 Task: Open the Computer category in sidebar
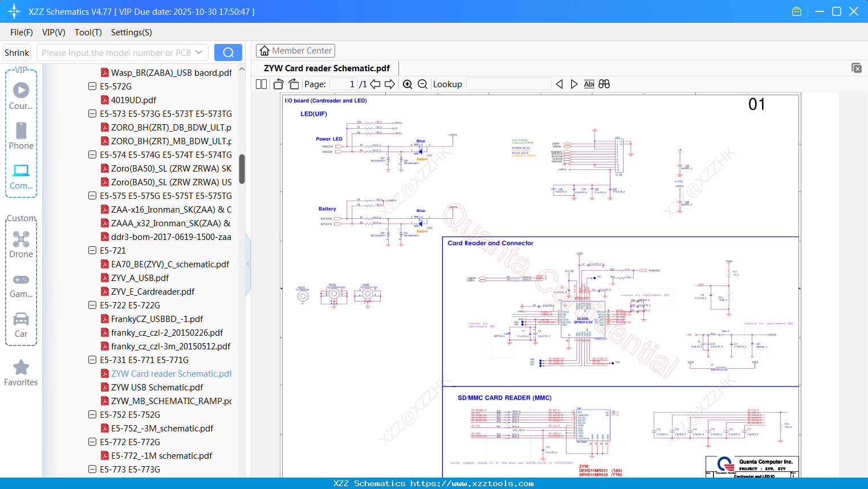[21, 176]
